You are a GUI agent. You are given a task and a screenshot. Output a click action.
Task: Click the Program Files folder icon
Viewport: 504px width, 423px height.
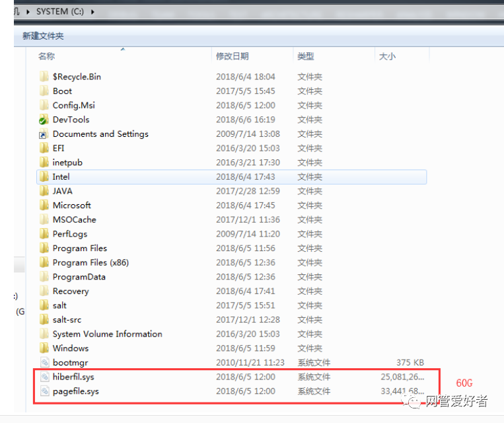[x=44, y=248]
